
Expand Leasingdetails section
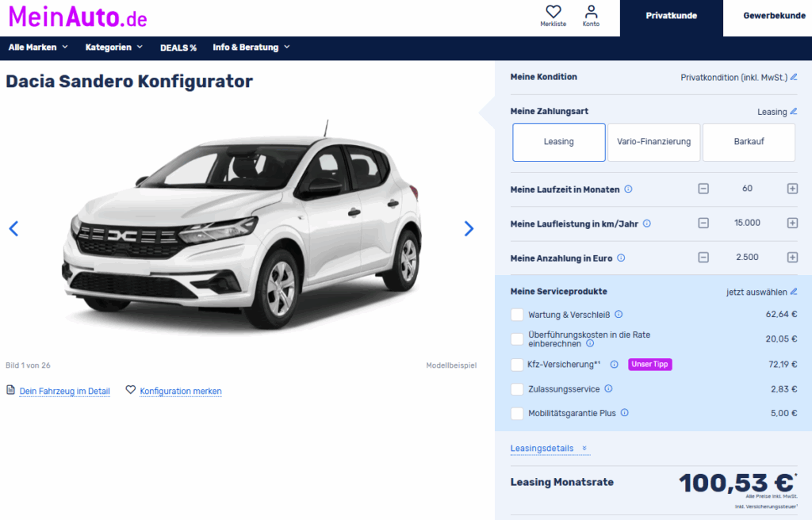coord(549,449)
